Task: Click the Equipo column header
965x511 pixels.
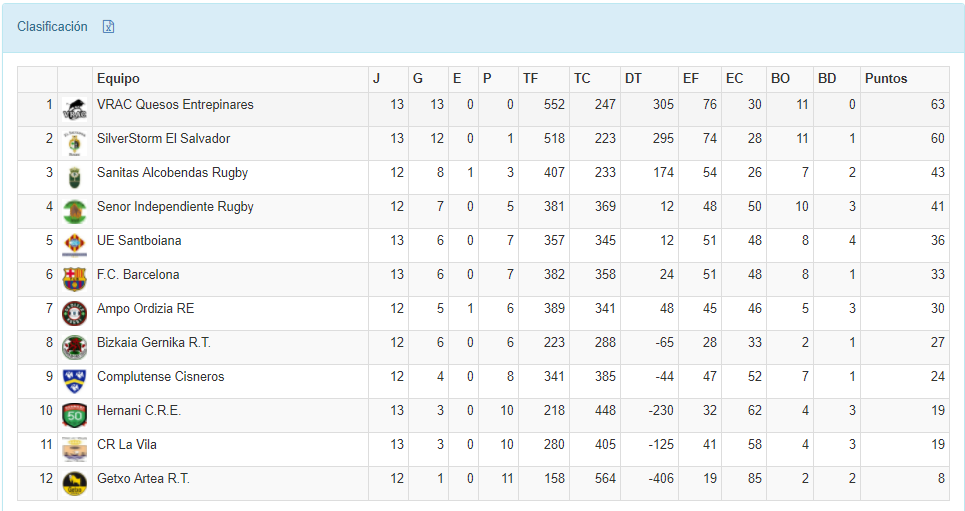Action: point(118,79)
